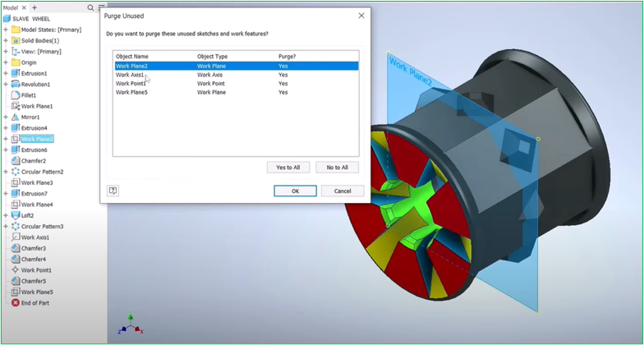Click the Loft2 feature icon
This screenshot has width=644, height=345.
tap(16, 215)
